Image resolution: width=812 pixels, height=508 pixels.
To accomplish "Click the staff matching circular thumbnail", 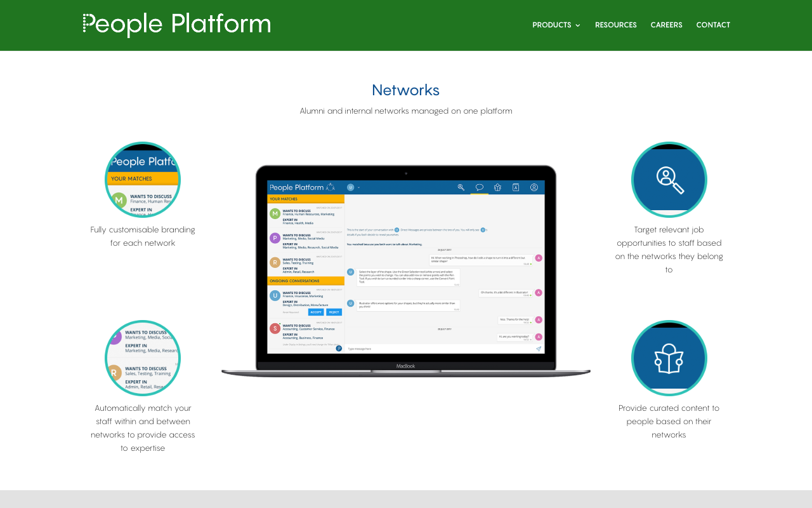I will (143, 358).
